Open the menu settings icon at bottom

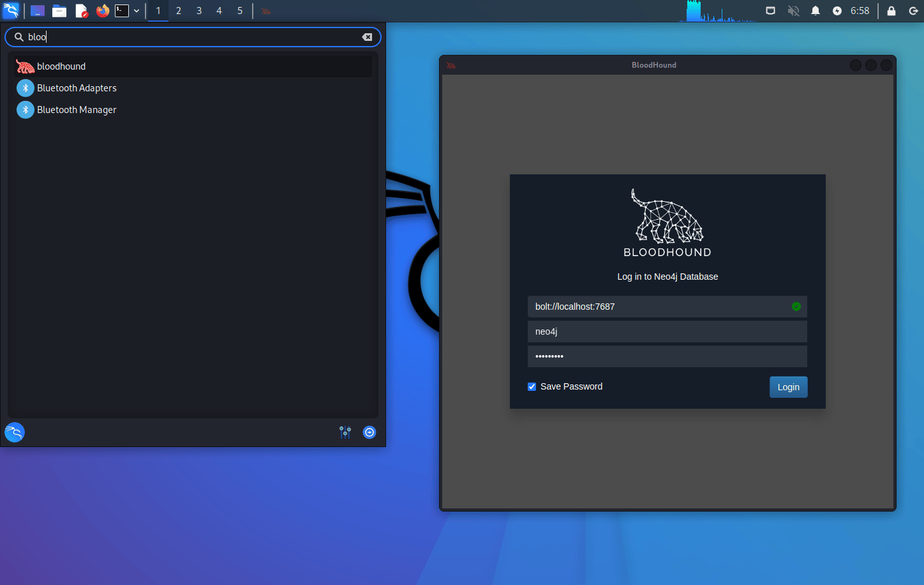(345, 432)
